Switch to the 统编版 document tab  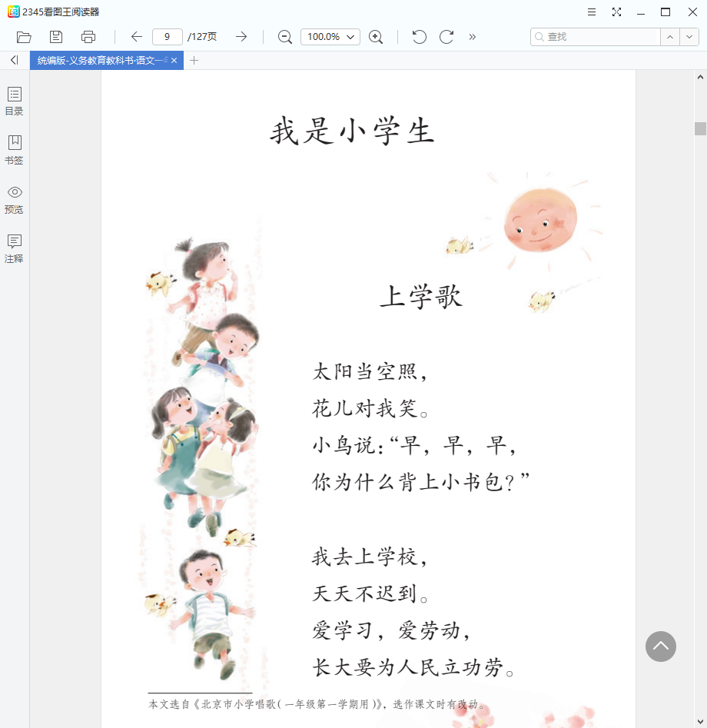pos(100,59)
